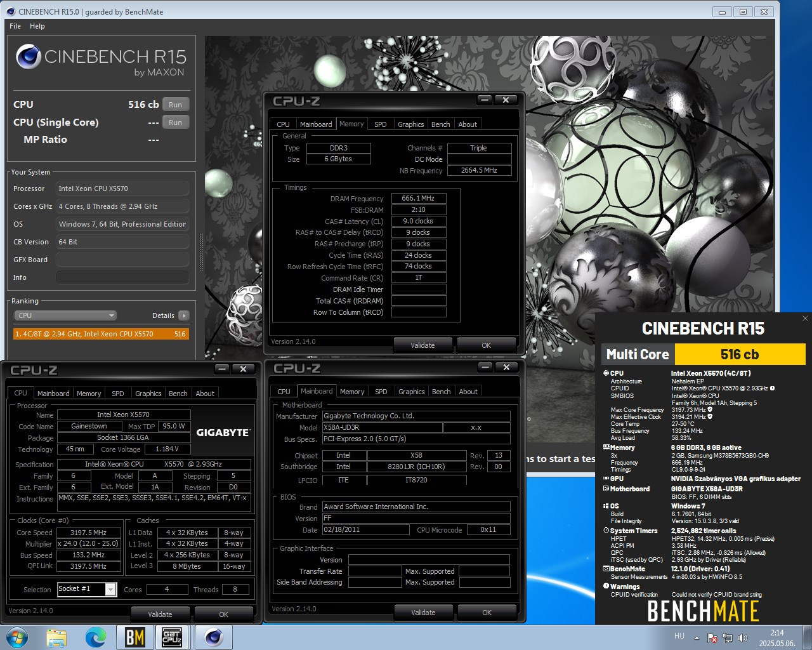
Task: Click the OS Windows-flag icon in the BenchMate panel
Action: point(606,506)
